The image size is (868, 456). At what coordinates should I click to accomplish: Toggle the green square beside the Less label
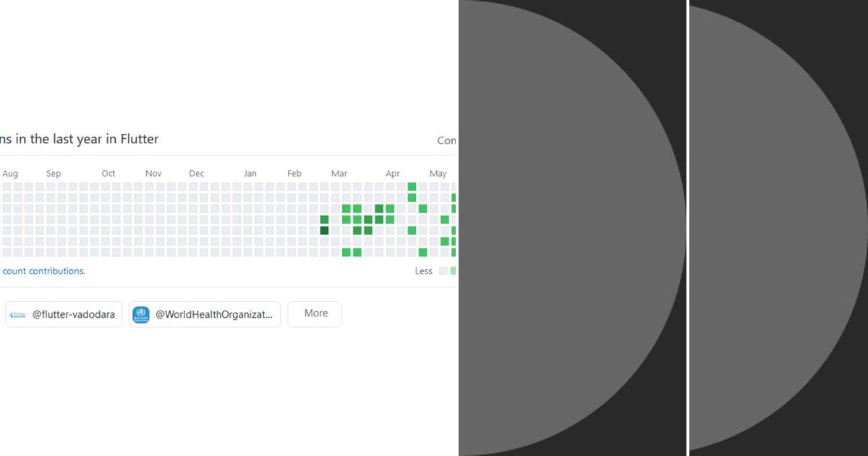[454, 271]
